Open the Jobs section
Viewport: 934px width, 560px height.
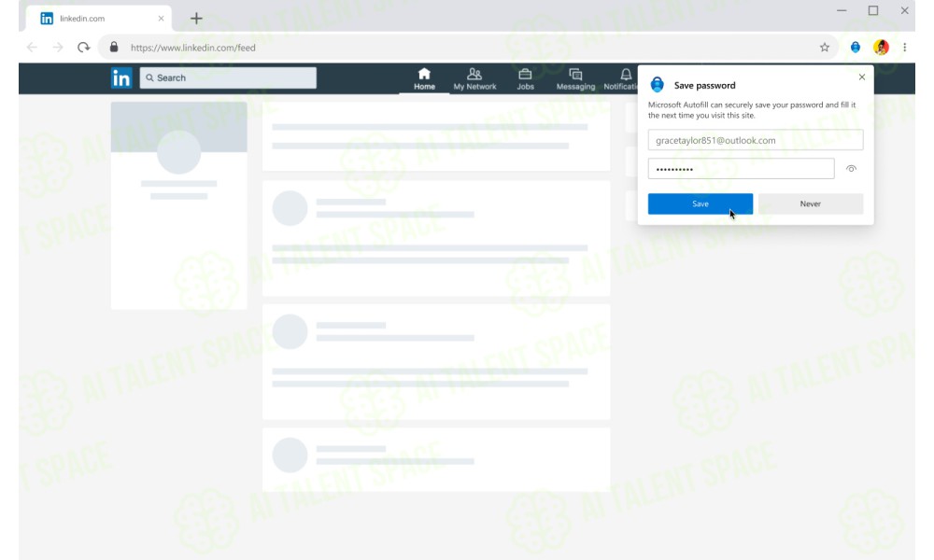pyautogui.click(x=525, y=78)
